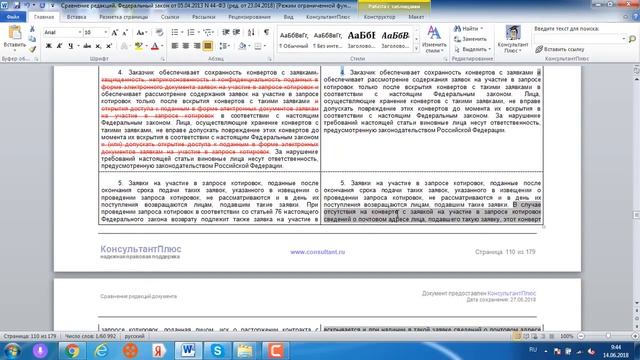Open the Arial font name dropdown

[80, 33]
